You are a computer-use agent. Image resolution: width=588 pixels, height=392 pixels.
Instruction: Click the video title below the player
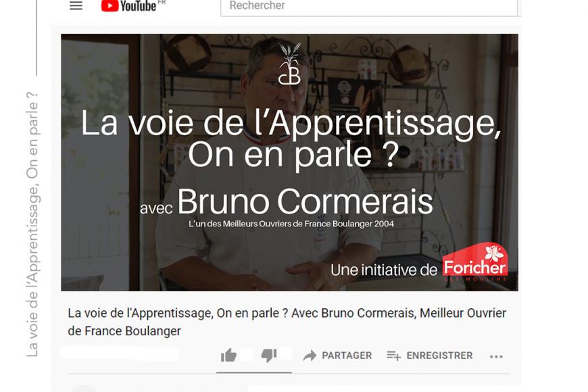click(287, 322)
